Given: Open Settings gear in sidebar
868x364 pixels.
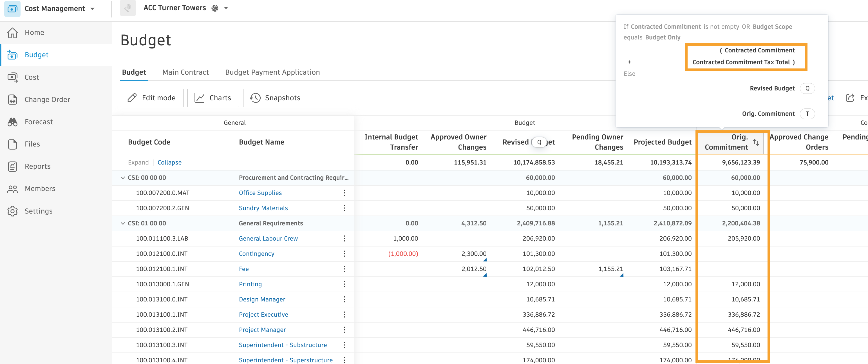Looking at the screenshot, I should [x=12, y=211].
